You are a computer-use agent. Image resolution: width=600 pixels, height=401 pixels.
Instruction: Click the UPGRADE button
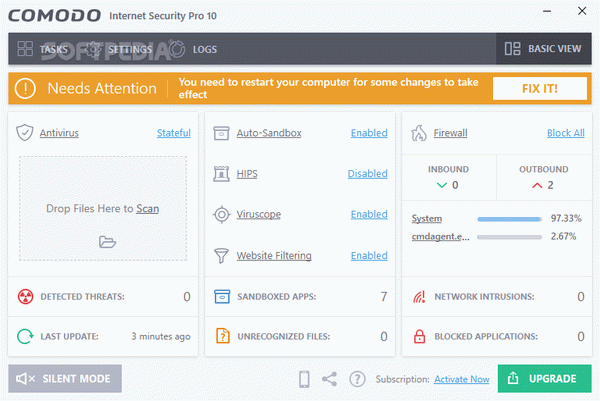(545, 378)
